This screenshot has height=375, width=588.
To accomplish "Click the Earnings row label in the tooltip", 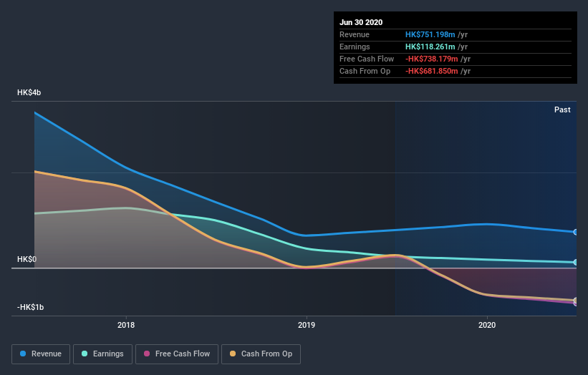I will [355, 47].
